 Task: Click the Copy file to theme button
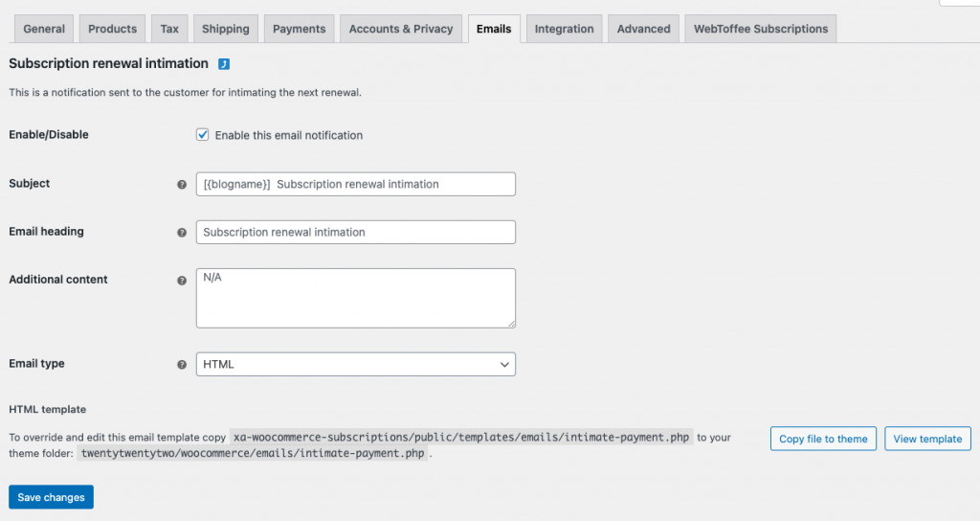pos(823,439)
